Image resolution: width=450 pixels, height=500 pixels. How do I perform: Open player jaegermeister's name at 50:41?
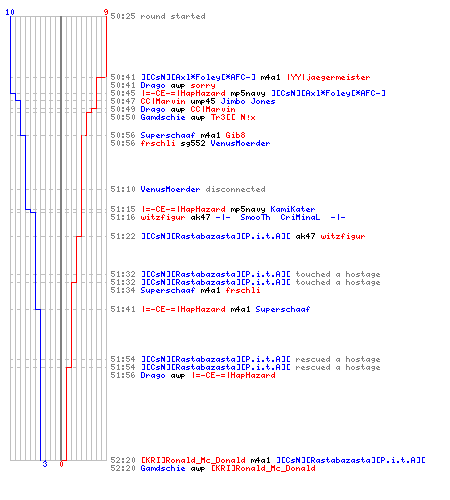[x=328, y=77]
